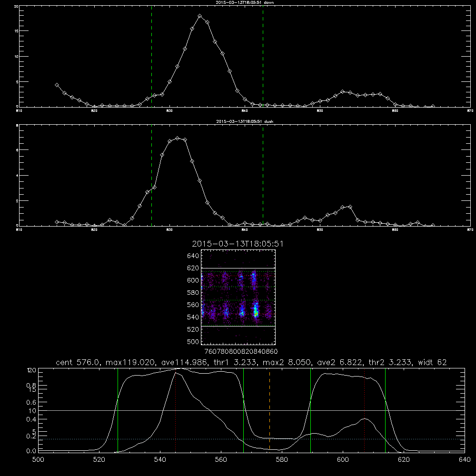Image resolution: width=476 pixels, height=476 pixels.
Task: Click the 'thr1 3.233' threshold value
Action: tap(237, 362)
